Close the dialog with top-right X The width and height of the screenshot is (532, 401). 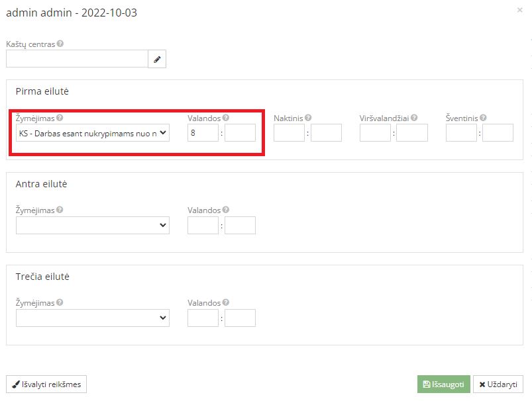[519, 10]
